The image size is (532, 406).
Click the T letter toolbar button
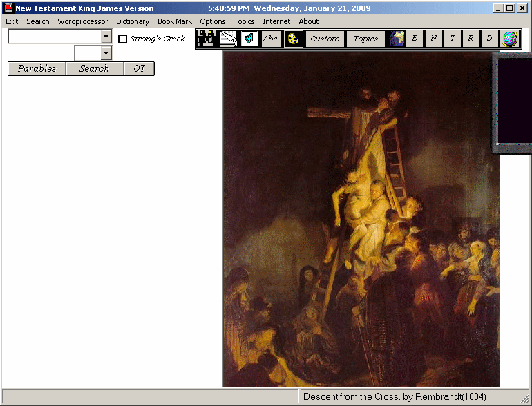453,39
